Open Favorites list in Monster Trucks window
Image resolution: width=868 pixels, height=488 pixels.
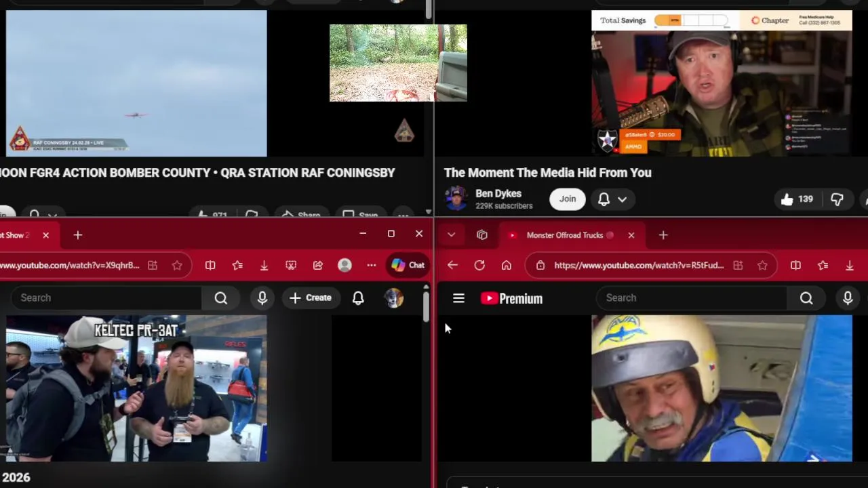[x=823, y=266]
